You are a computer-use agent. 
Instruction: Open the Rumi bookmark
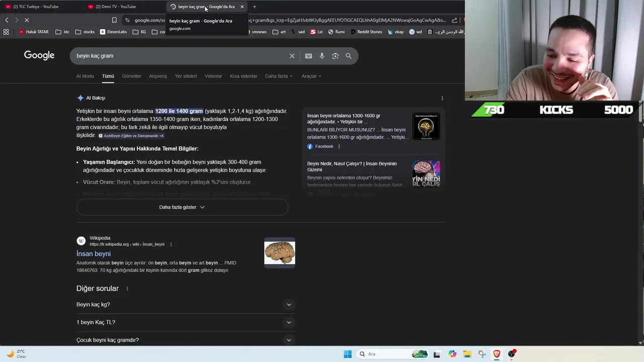tap(336, 32)
